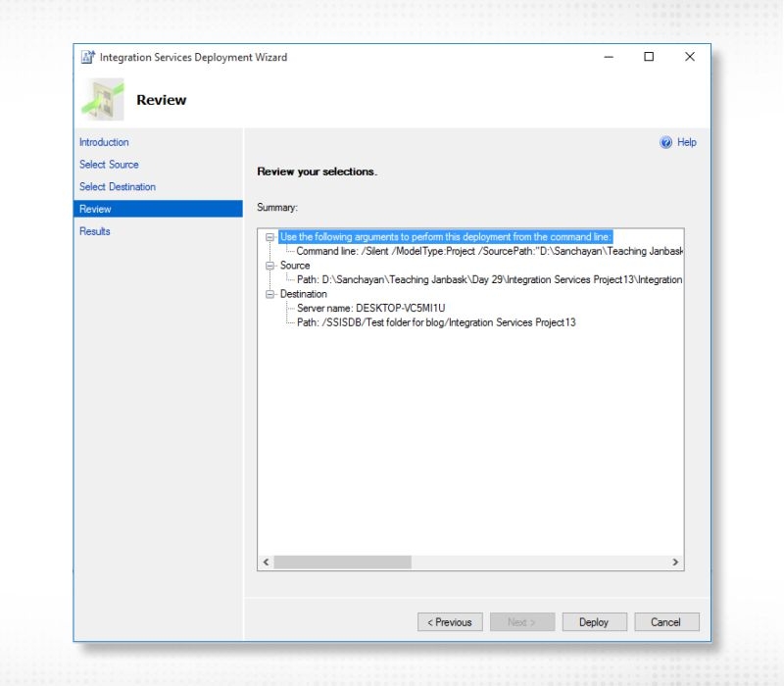Screen dimensions: 784x686
Task: Click the minus icon beside Destination node
Action: [270, 294]
